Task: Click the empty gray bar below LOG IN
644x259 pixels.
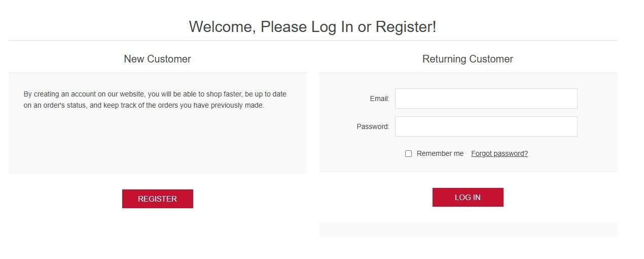Action: (x=468, y=229)
